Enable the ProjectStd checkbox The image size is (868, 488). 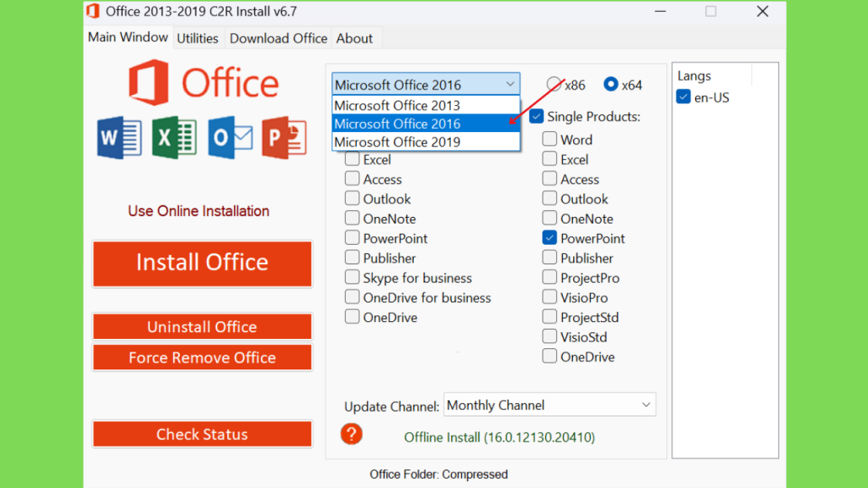(x=549, y=317)
